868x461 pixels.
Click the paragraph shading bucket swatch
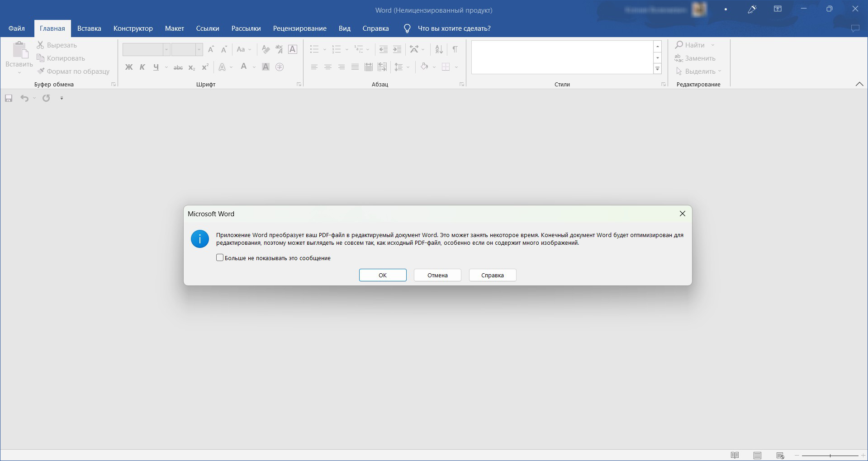(x=424, y=67)
